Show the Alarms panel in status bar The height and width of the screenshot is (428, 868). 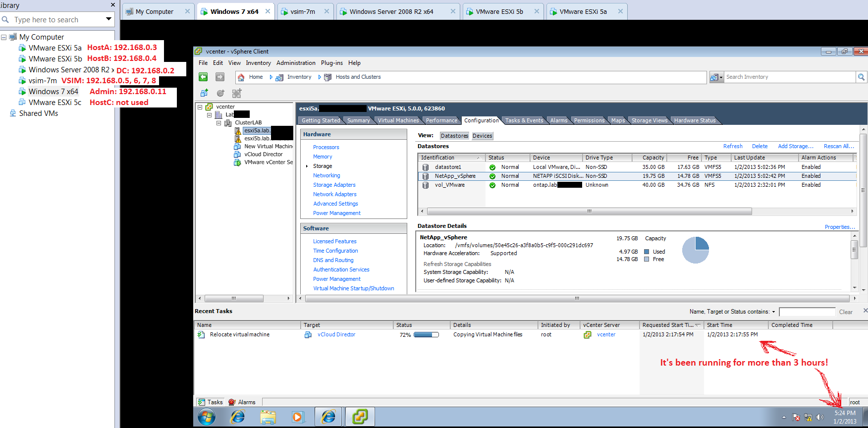(x=242, y=402)
